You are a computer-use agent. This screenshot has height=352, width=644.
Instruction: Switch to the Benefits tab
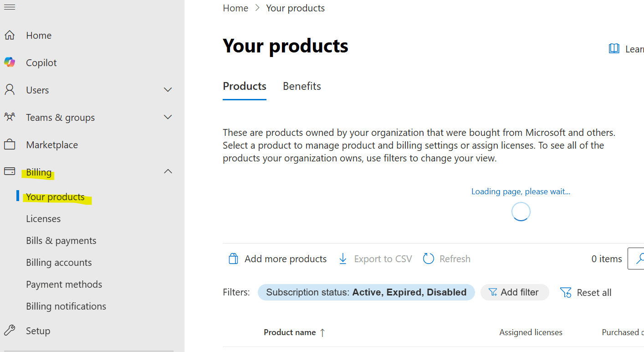(302, 86)
